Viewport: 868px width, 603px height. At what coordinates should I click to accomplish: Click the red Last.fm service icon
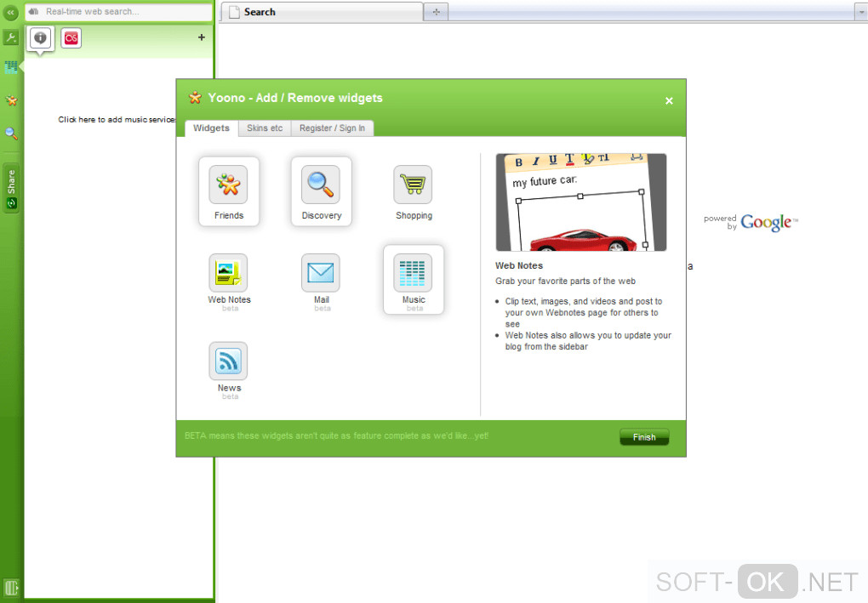click(71, 38)
